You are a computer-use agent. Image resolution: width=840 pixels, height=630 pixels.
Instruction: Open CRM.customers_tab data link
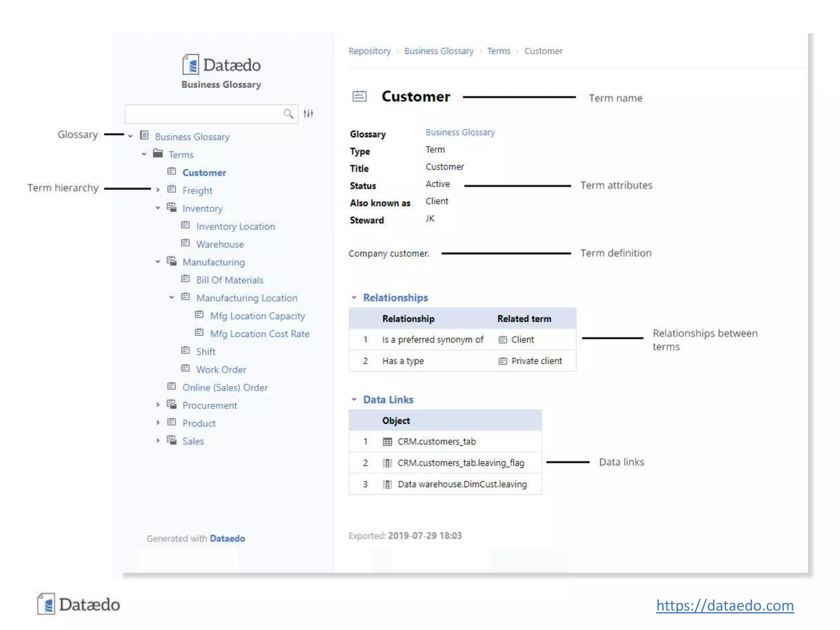point(437,442)
